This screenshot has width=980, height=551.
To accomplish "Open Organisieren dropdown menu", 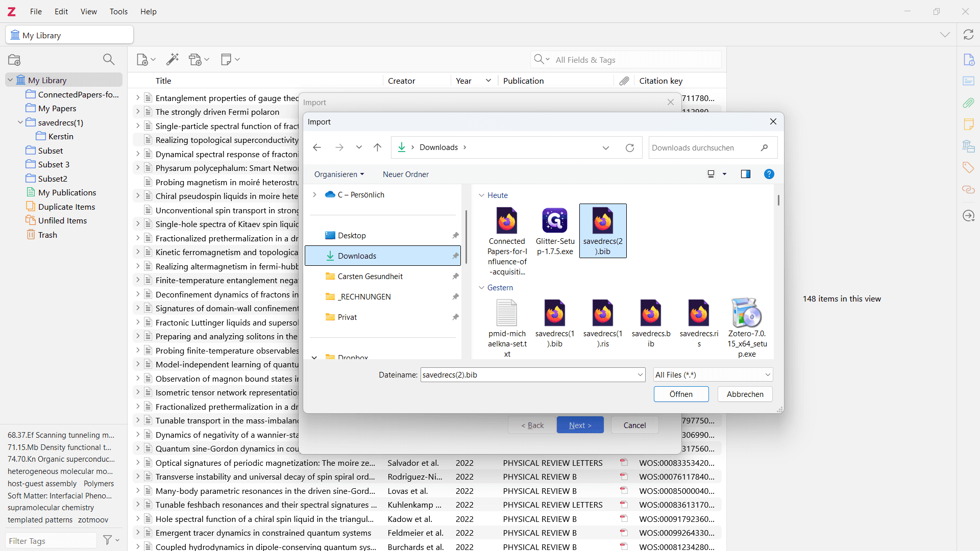I will pos(339,174).
